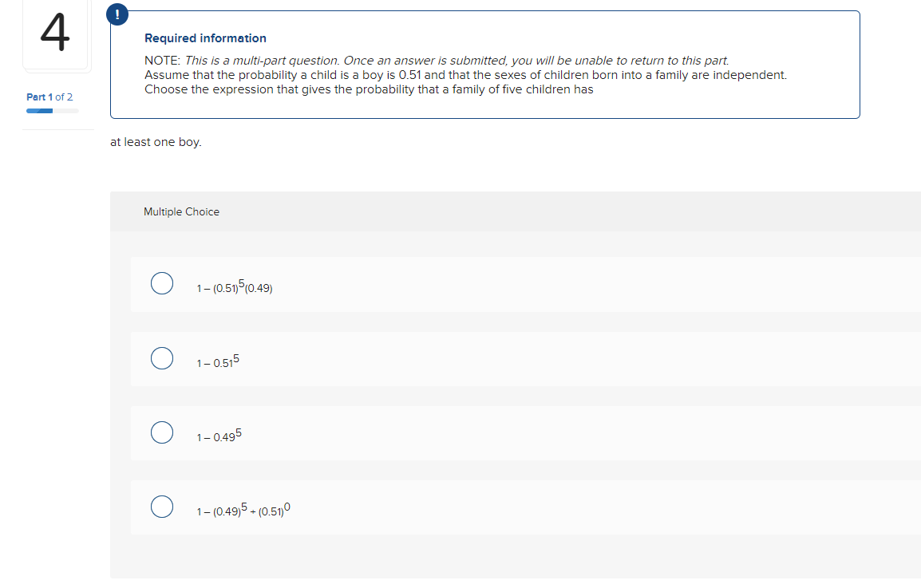The width and height of the screenshot is (921, 588).
Task: Select the radio button for 1 − 0.51⁵
Action: coord(162,358)
